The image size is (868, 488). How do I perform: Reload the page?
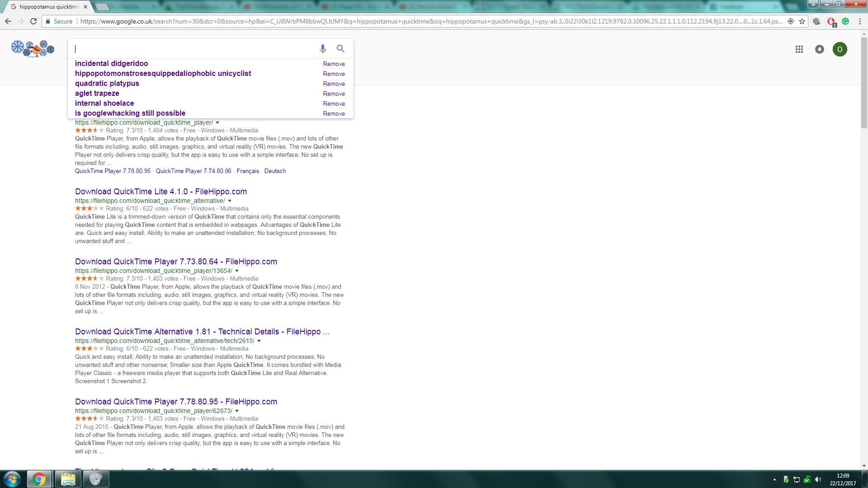point(33,21)
